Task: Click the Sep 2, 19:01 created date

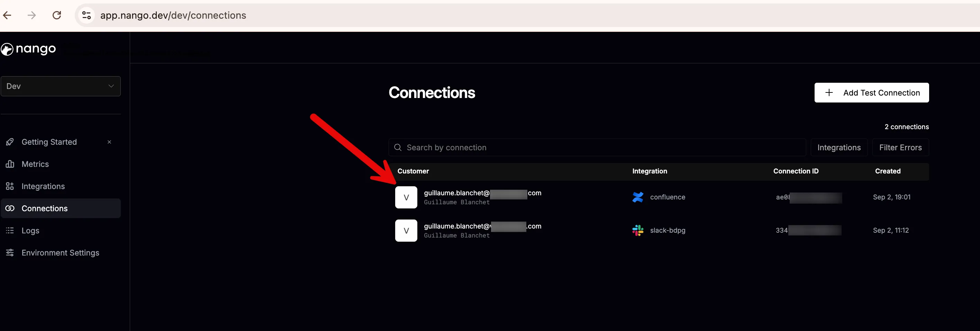Action: tap(891, 197)
